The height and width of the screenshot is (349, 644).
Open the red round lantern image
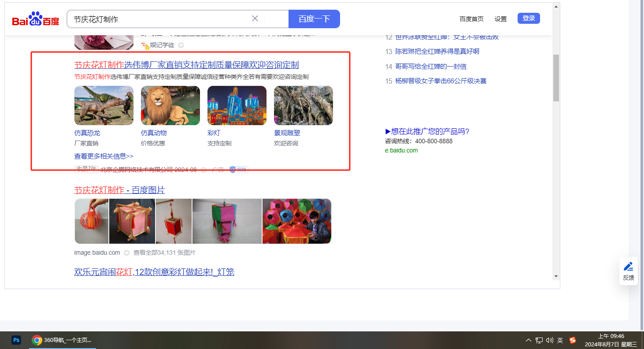click(x=92, y=221)
